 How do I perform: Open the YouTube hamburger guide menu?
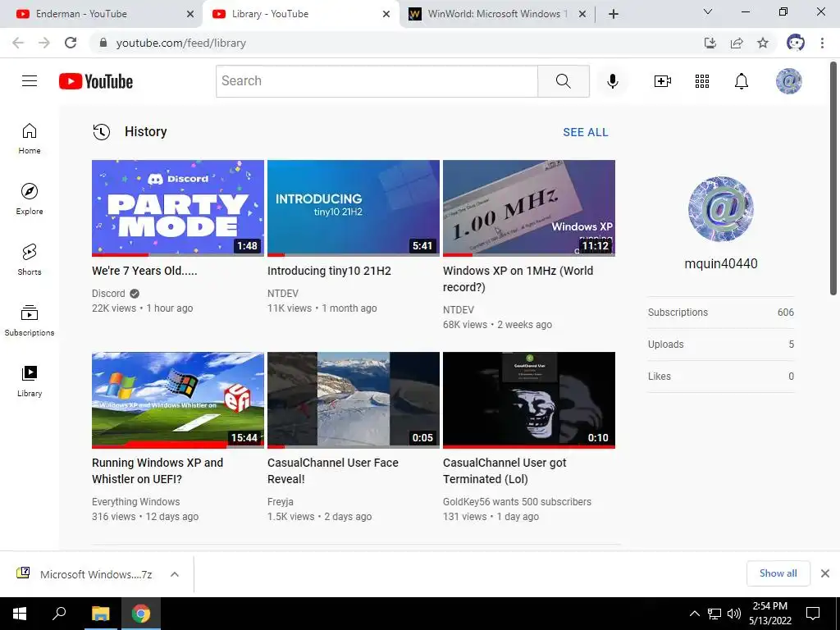pos(30,81)
